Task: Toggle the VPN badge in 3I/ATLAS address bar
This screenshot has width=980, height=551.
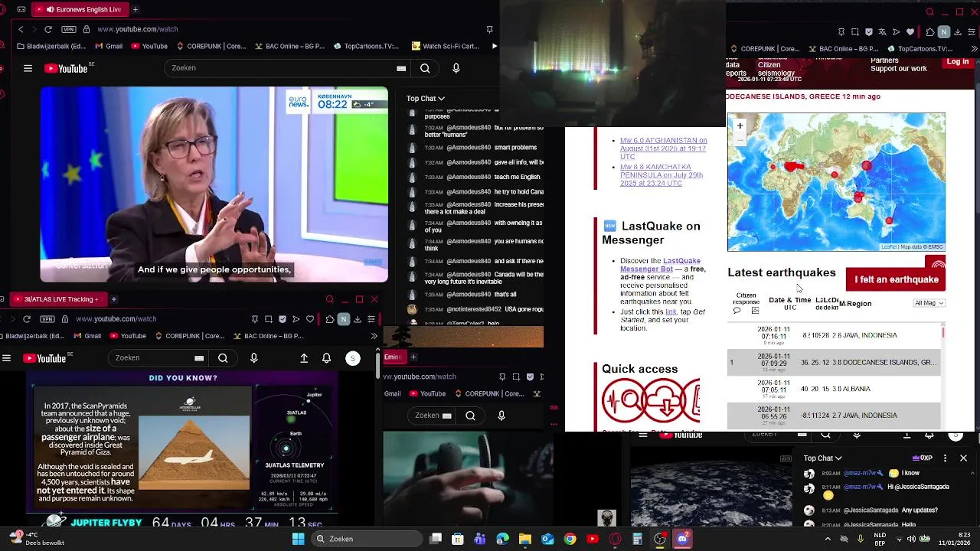Action: pyautogui.click(x=47, y=319)
